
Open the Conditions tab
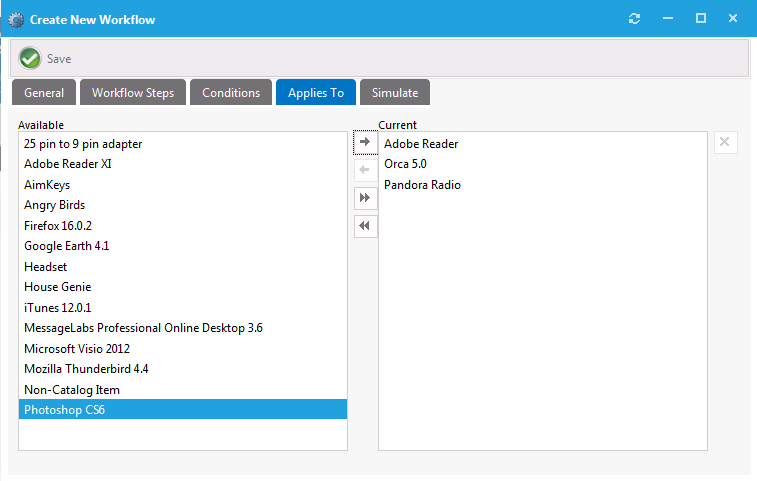click(x=231, y=93)
